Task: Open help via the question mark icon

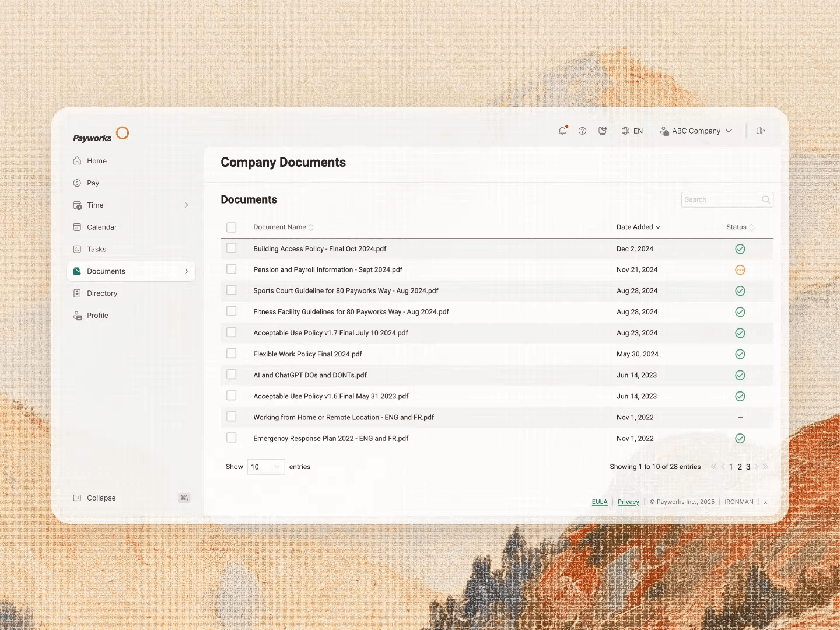Action: pos(582,131)
